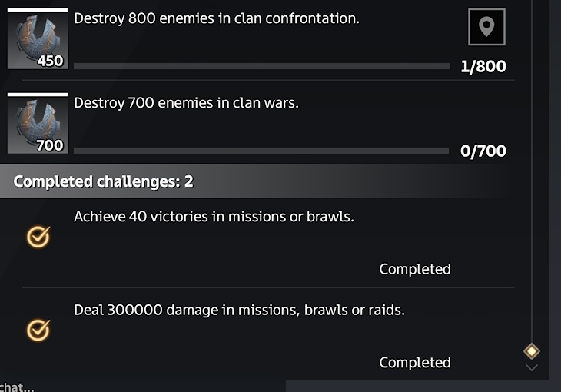Image resolution: width=561 pixels, height=392 pixels.
Task: Click the map location pin icon
Action: click(x=486, y=27)
